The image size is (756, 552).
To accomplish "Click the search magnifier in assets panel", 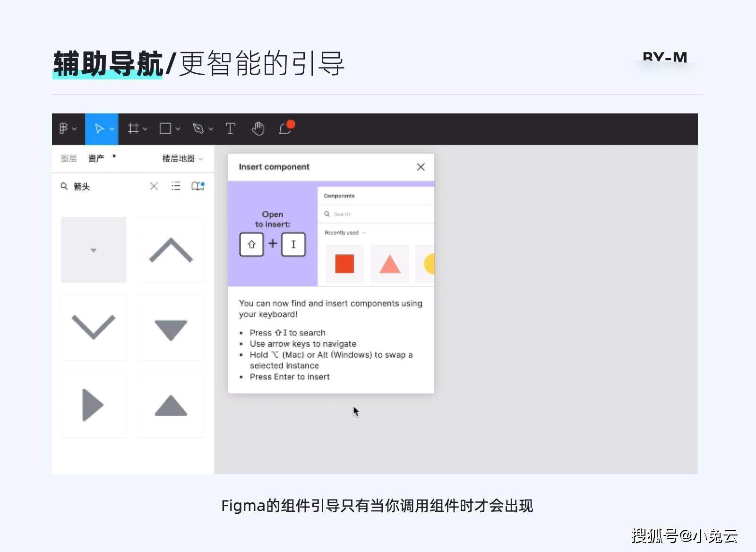I will click(x=64, y=186).
